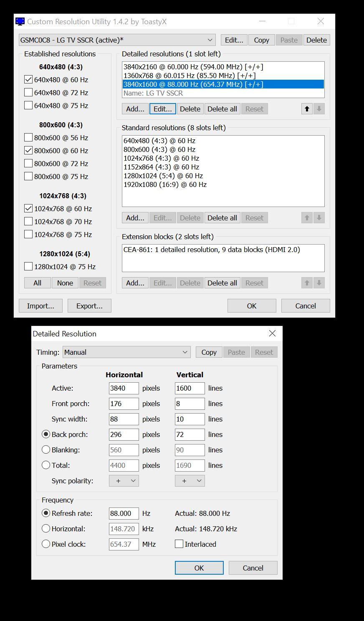Enable 800x600 @ 75 Hz
The width and height of the screenshot is (364, 621).
point(28,177)
